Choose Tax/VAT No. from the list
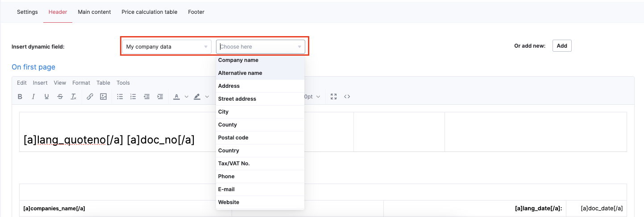 point(234,164)
